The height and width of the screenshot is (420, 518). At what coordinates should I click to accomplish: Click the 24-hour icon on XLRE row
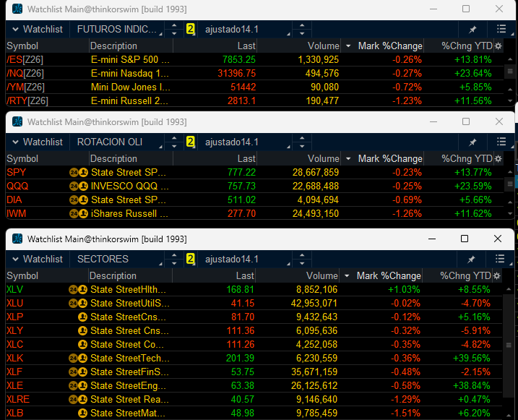73,400
